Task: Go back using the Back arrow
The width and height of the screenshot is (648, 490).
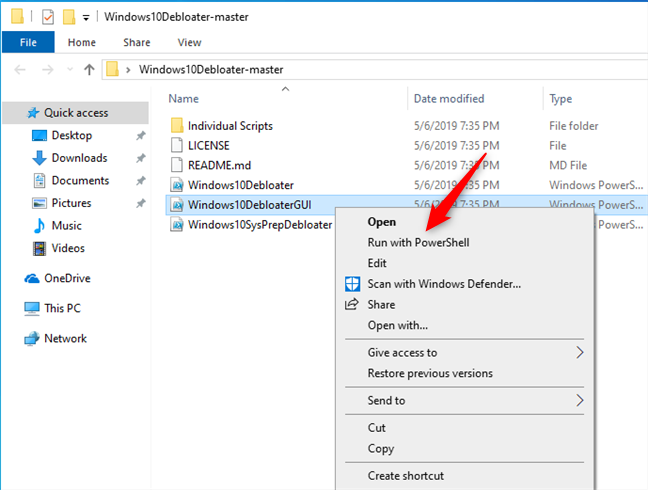Action: click(20, 69)
